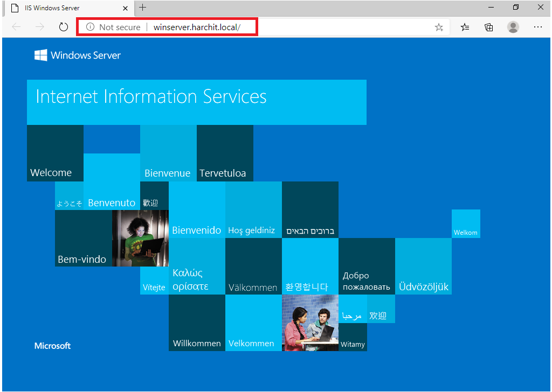Click the two students photo tile

[x=310, y=323]
